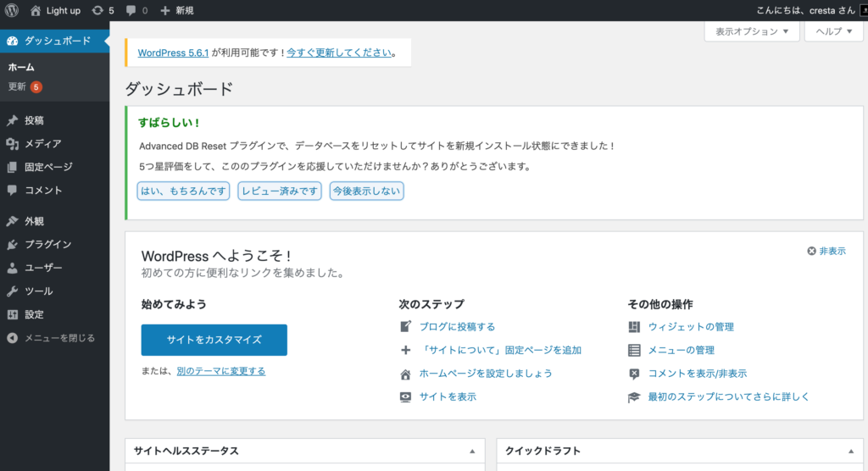868x471 pixels.
Task: Click 今すぐ更新してください link
Action: (x=339, y=53)
